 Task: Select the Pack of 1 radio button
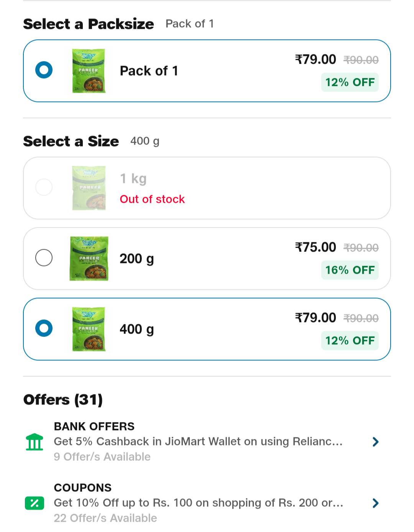coord(44,70)
